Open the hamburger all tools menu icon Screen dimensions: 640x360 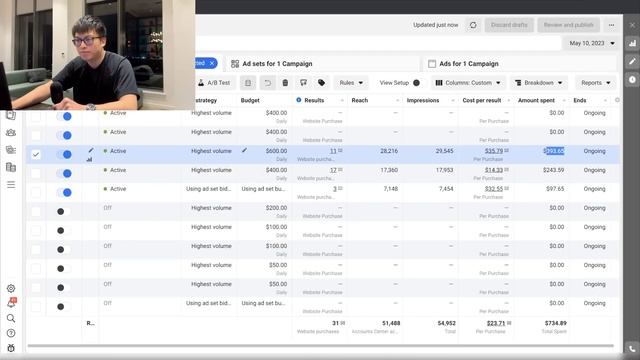point(11,185)
